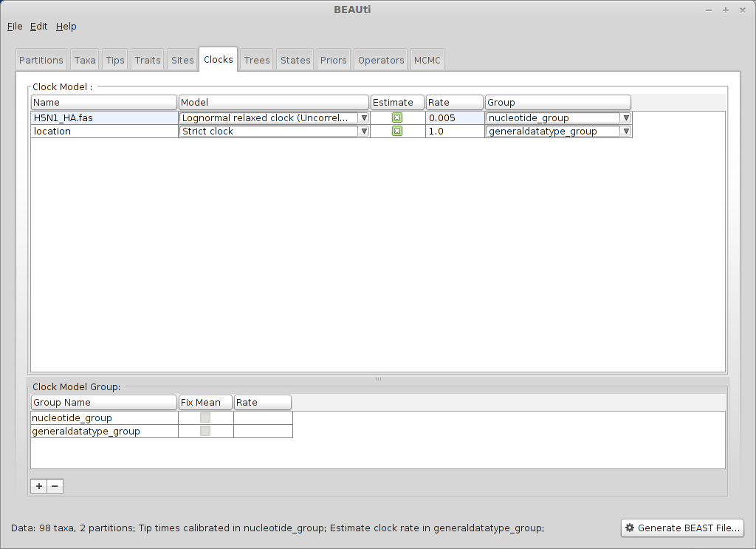Toggle Fix Mean for nucleotide_group
This screenshot has height=549, width=756.
(x=205, y=417)
